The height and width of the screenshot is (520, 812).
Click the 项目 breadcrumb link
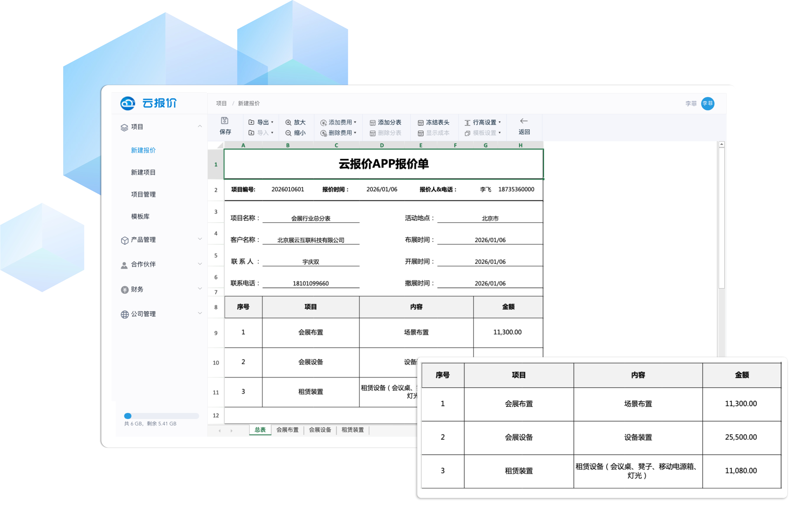click(221, 103)
